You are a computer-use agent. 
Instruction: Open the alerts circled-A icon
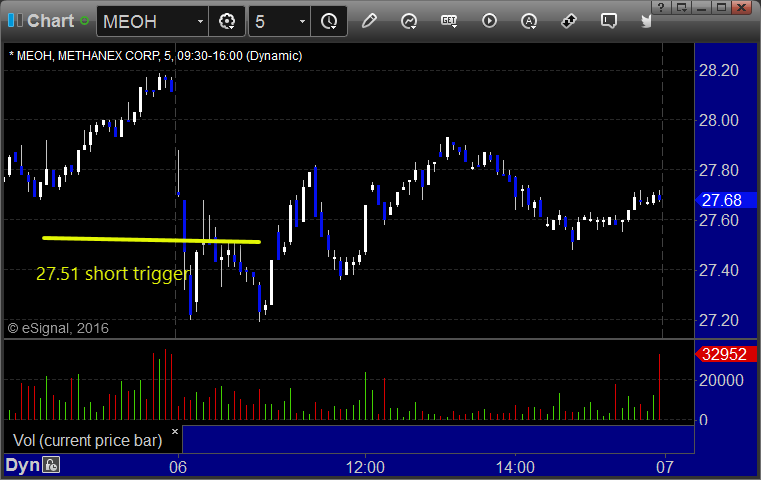(x=529, y=21)
